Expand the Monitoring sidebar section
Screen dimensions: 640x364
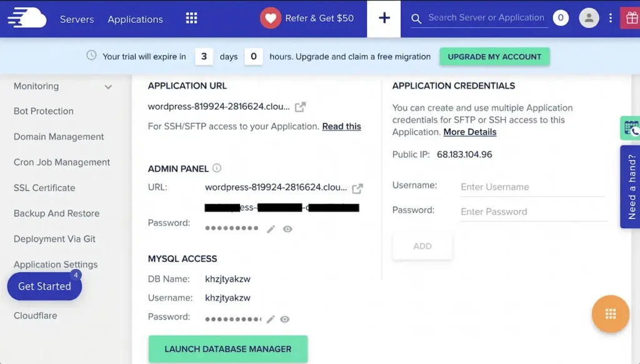point(62,86)
